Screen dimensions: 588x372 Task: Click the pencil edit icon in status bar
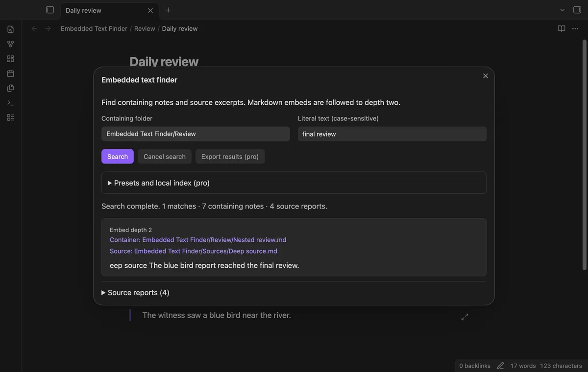500,366
